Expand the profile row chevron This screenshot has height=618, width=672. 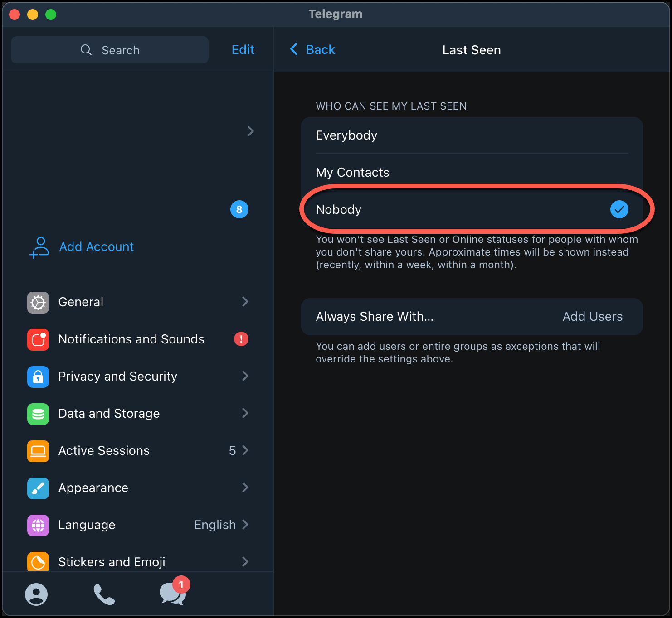coord(251,131)
